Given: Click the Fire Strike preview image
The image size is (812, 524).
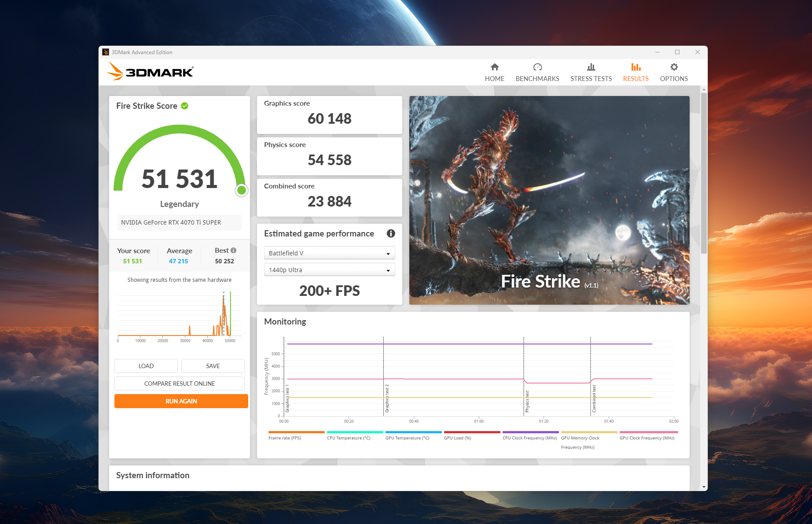Looking at the screenshot, I should (x=549, y=200).
